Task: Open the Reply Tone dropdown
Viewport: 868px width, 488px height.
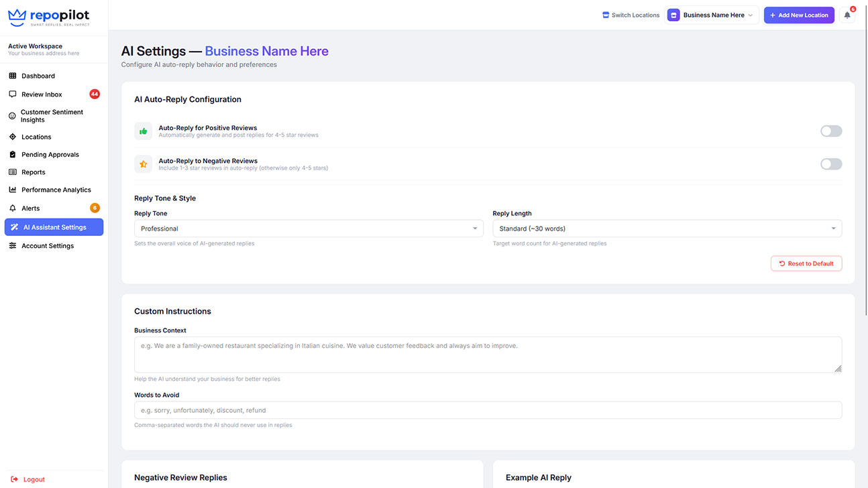Action: coord(309,229)
